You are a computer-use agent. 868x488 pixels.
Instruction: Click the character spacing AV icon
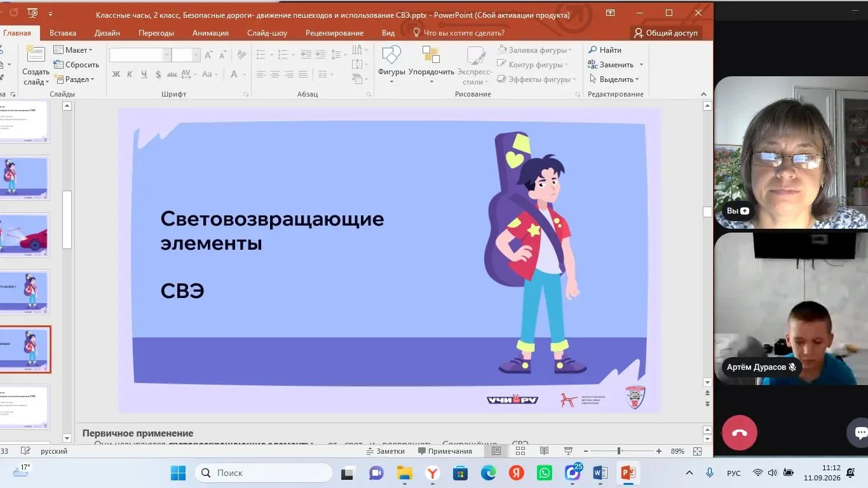[x=187, y=74]
